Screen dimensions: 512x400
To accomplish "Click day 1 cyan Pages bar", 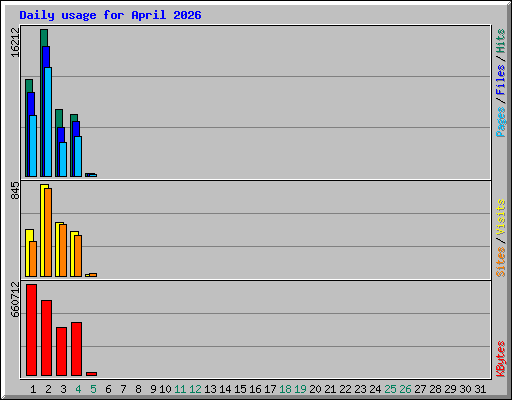I will point(33,146).
